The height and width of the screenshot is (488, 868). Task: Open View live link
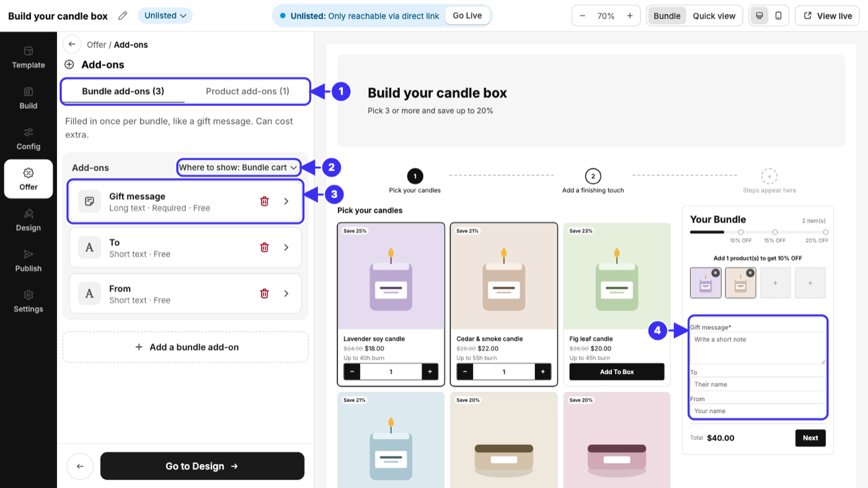point(828,16)
